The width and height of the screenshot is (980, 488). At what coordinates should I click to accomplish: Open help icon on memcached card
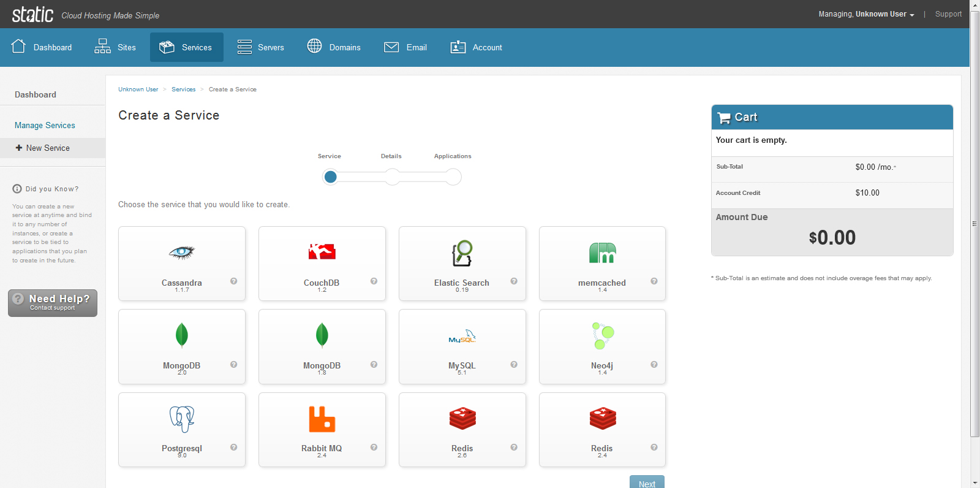[x=654, y=281]
